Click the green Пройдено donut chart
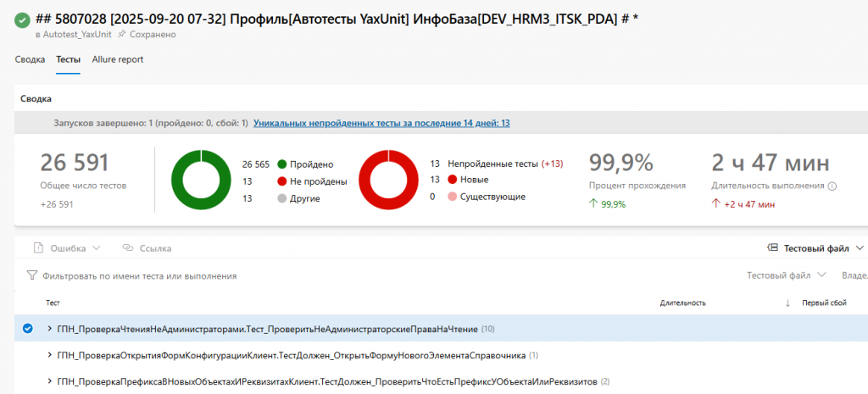This screenshot has width=868, height=394. click(x=201, y=180)
